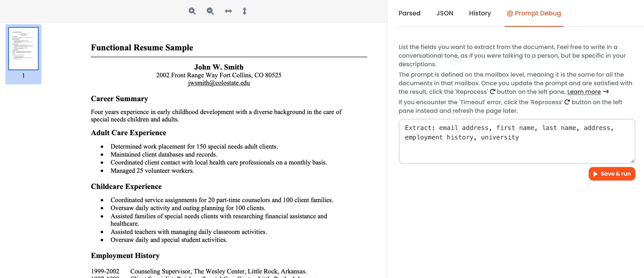Image resolution: width=644 pixels, height=278 pixels.
Task: Open the JSON tab
Action: tap(445, 13)
